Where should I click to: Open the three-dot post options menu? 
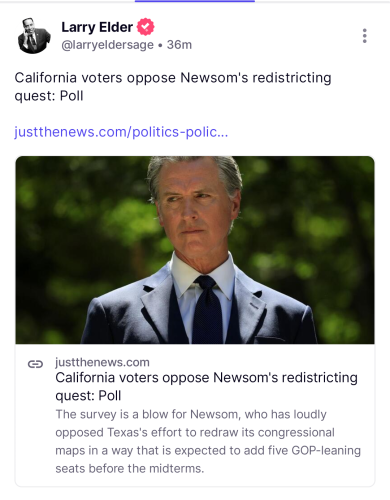[x=364, y=36]
